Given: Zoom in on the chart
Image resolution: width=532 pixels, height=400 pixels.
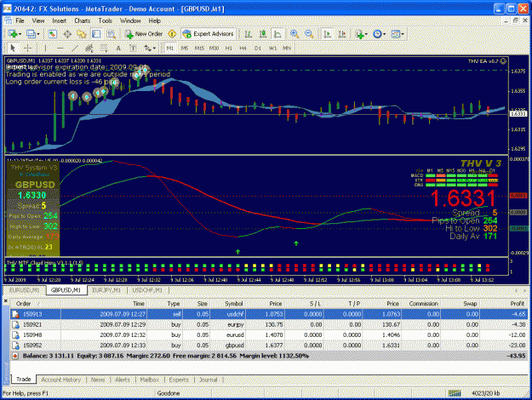Looking at the screenshot, I should [295, 34].
